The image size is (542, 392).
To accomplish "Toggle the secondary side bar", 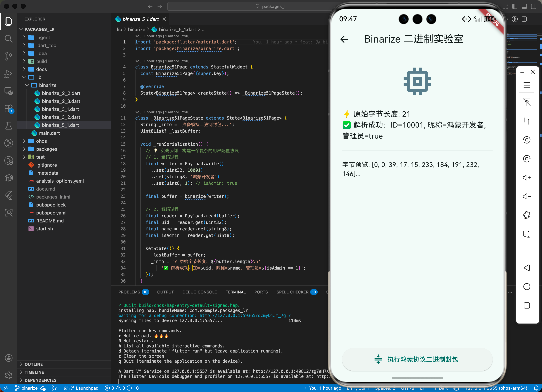I will [533, 7].
